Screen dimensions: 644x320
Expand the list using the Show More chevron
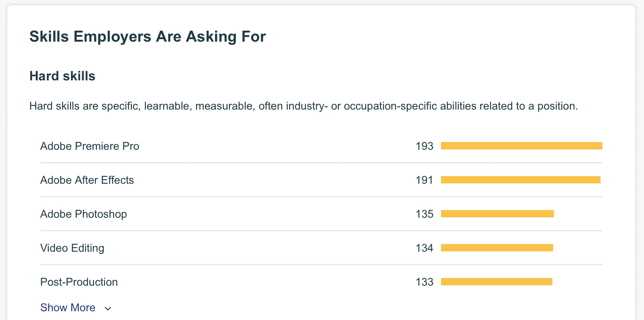108,309
